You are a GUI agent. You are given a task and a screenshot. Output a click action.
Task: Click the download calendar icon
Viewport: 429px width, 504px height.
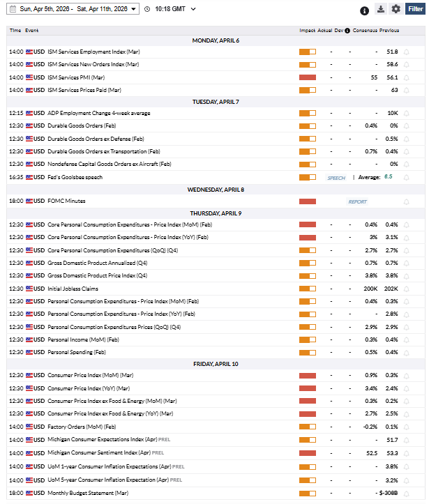(380, 9)
